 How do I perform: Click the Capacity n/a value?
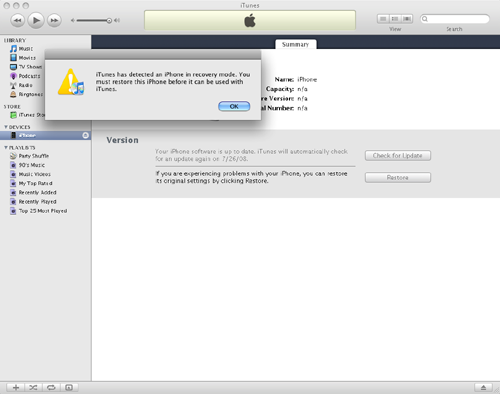[x=302, y=89]
